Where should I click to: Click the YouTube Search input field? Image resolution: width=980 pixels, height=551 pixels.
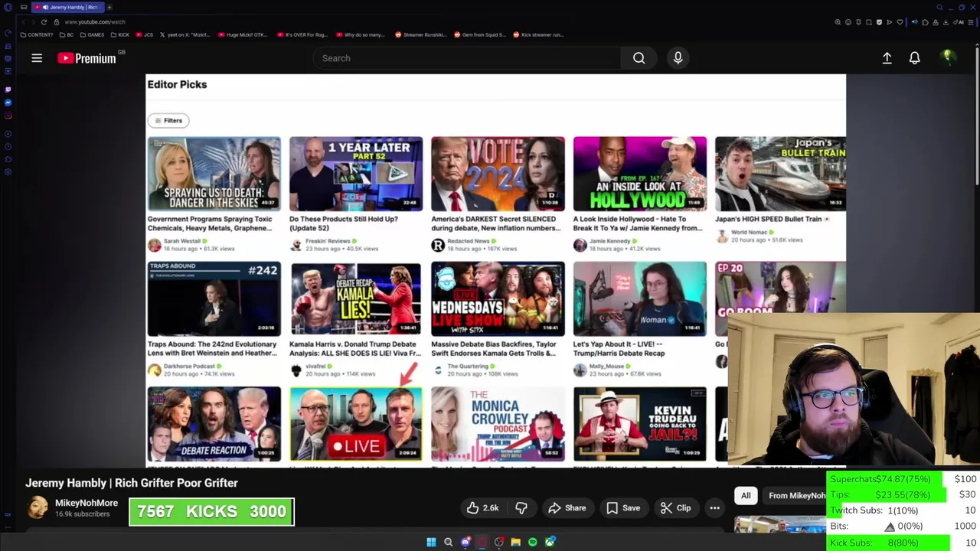point(467,58)
